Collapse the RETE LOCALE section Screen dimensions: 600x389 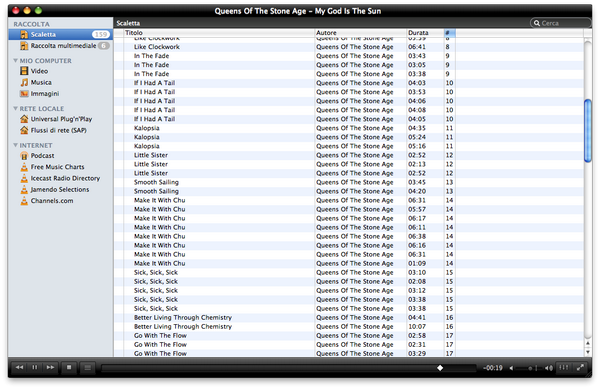pos(15,109)
